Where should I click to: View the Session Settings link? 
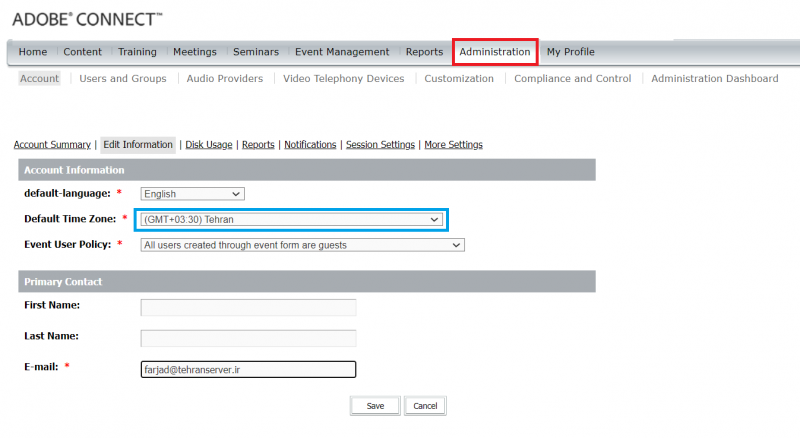click(x=380, y=145)
